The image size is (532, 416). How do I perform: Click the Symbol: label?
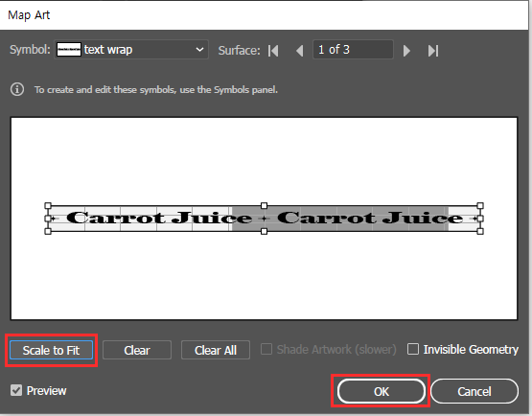[x=30, y=50]
